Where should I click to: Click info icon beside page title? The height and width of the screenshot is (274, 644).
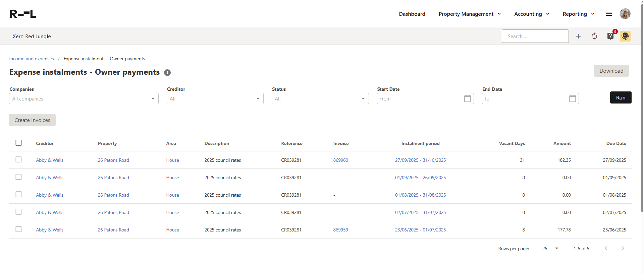[167, 73]
